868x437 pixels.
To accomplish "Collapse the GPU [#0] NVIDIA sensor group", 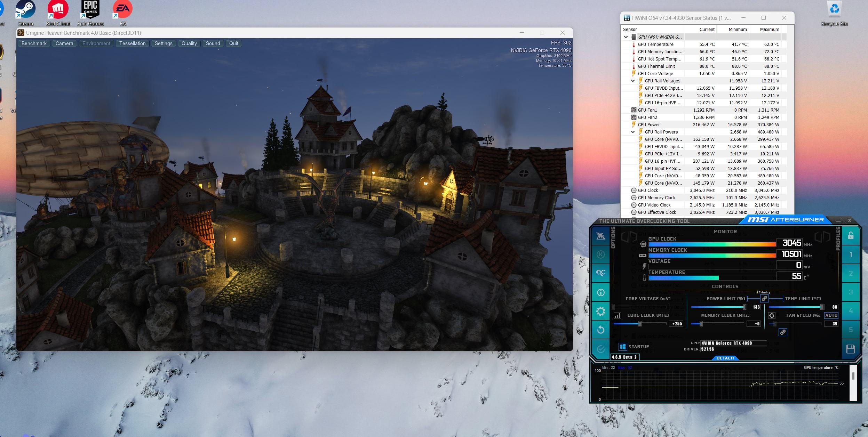I will (x=626, y=37).
